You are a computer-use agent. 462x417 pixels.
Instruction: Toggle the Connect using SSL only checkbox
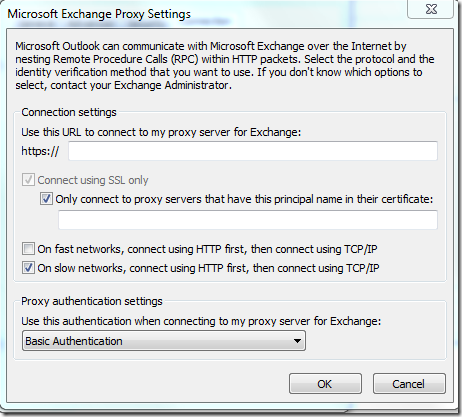pyautogui.click(x=28, y=180)
